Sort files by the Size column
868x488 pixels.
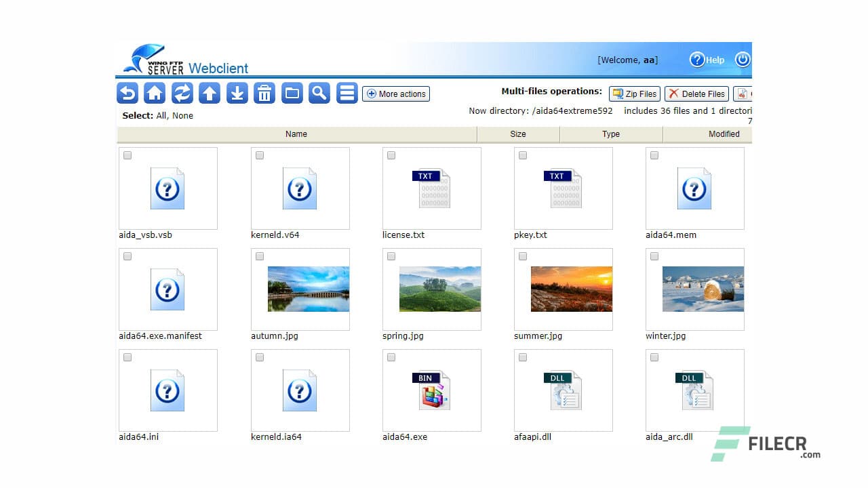tap(518, 134)
